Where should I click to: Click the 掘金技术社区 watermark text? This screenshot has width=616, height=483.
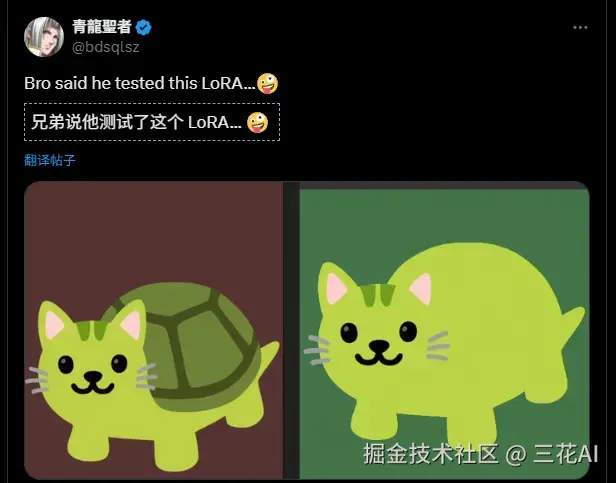tap(431, 454)
